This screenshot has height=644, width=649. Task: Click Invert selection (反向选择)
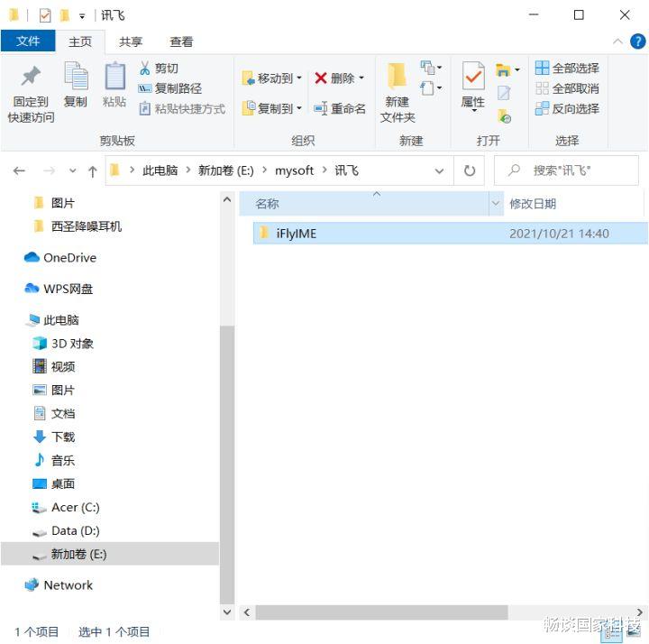pyautogui.click(x=567, y=108)
